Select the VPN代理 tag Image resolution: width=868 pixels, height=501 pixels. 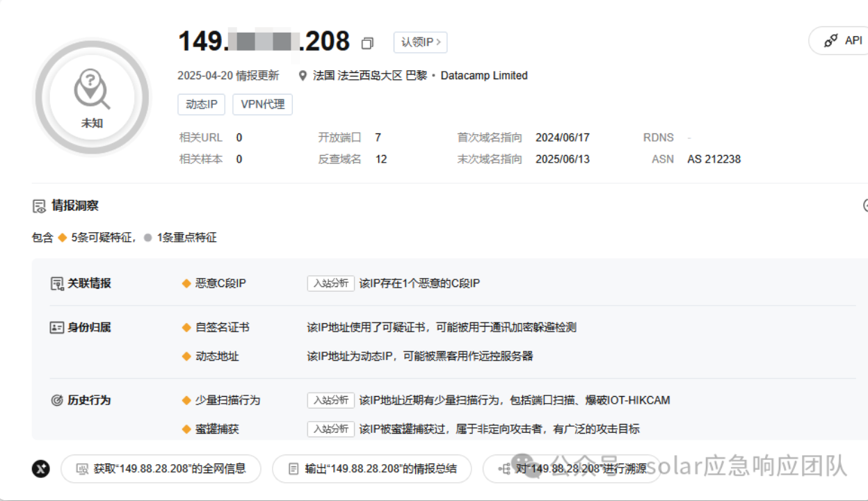click(x=262, y=104)
